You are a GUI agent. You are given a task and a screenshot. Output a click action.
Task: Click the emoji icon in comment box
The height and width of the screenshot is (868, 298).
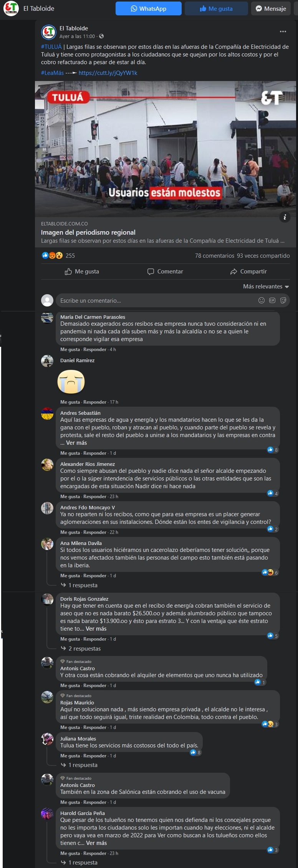point(262,300)
